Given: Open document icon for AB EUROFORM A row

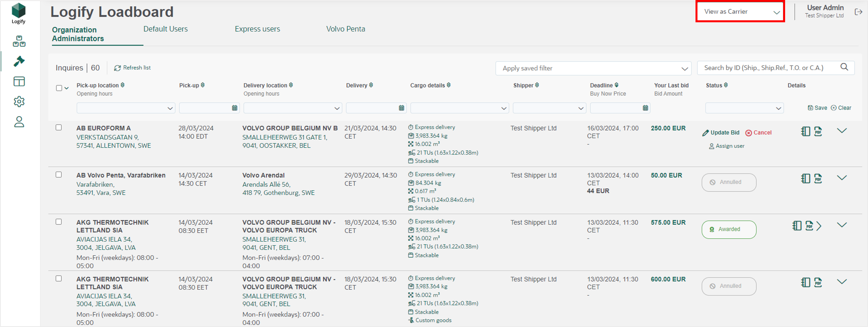Looking at the screenshot, I should (x=805, y=131).
